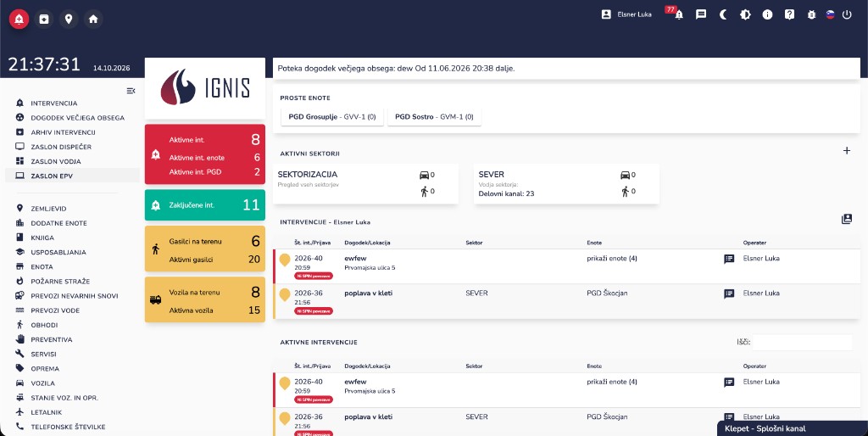This screenshot has height=436, width=868.
Task: Click the green Zaključene int. card
Action: [x=205, y=205]
